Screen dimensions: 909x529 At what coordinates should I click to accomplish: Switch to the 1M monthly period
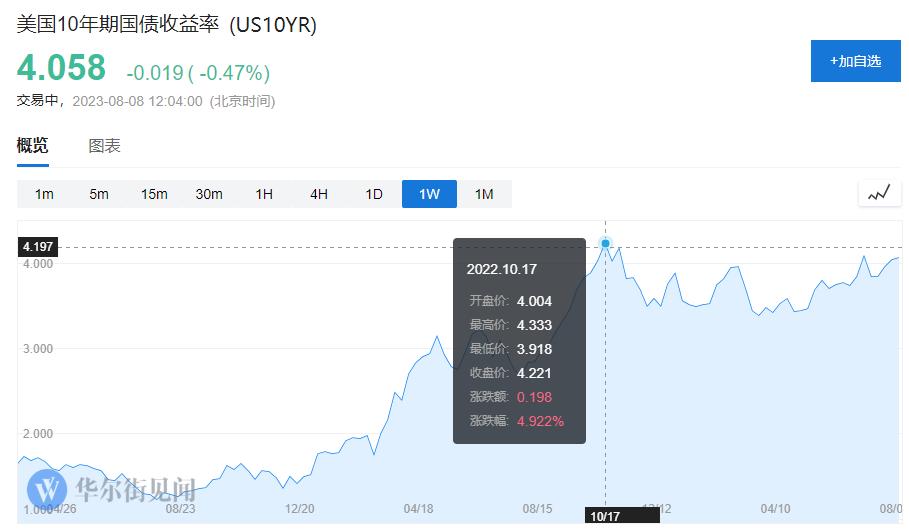click(x=484, y=194)
